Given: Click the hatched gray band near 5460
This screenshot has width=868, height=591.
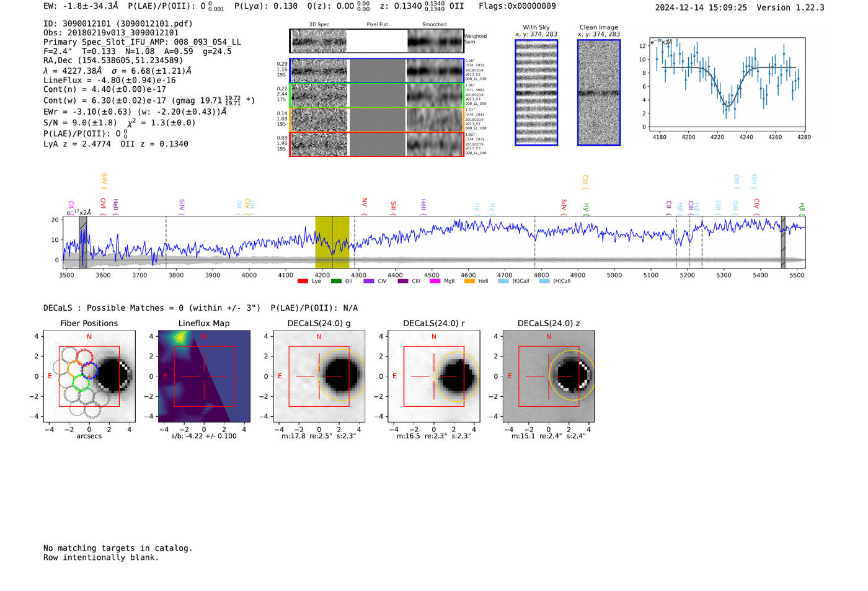Looking at the screenshot, I should coord(783,242).
